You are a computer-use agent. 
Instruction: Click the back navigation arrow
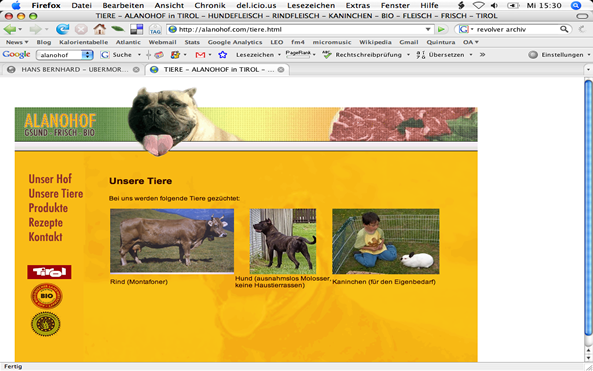click(10, 29)
